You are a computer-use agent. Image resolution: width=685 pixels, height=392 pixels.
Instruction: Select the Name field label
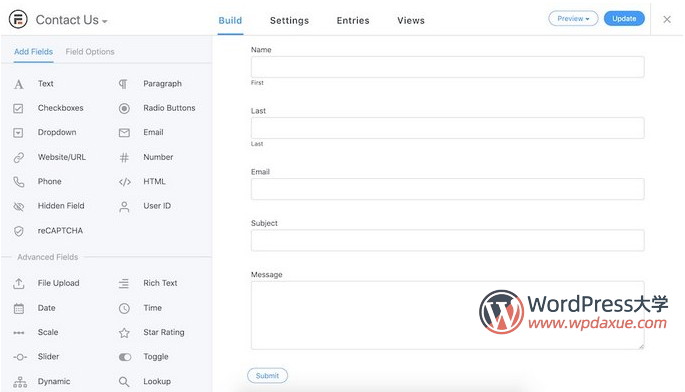(261, 50)
